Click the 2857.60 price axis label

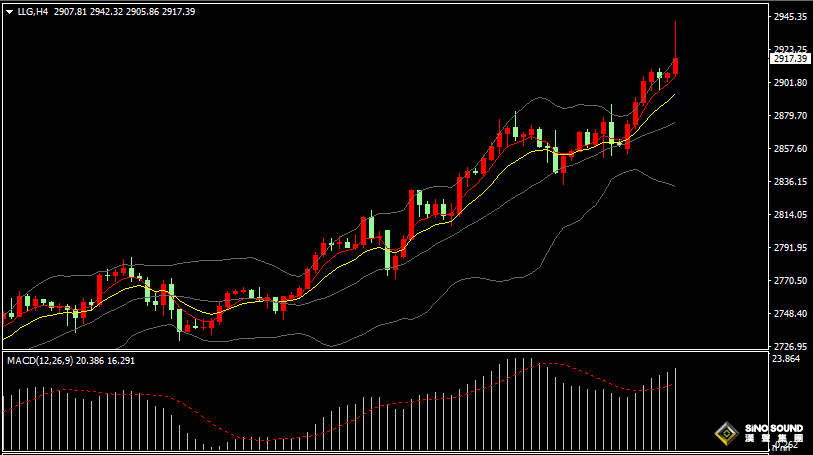[x=790, y=149]
